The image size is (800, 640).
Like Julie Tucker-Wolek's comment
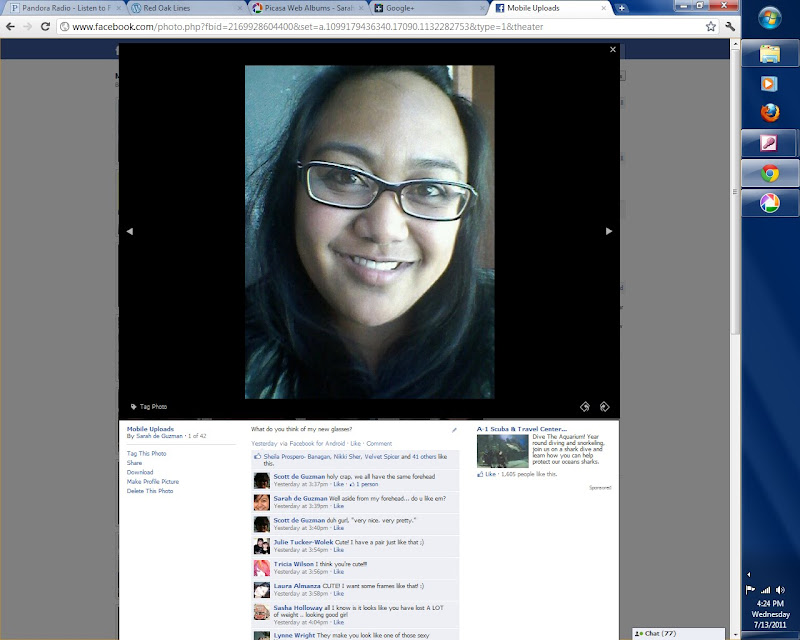point(338,550)
